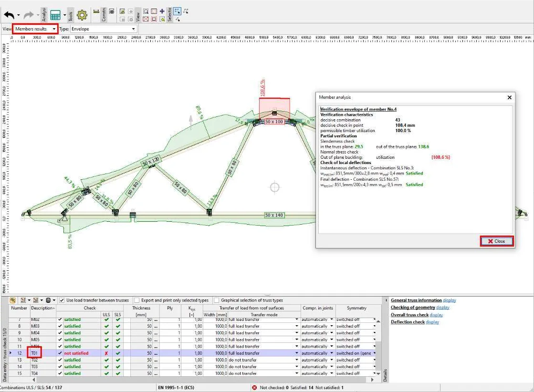Click the Construction toolbar group label
This screenshot has width=534, height=392.
click(x=104, y=14)
